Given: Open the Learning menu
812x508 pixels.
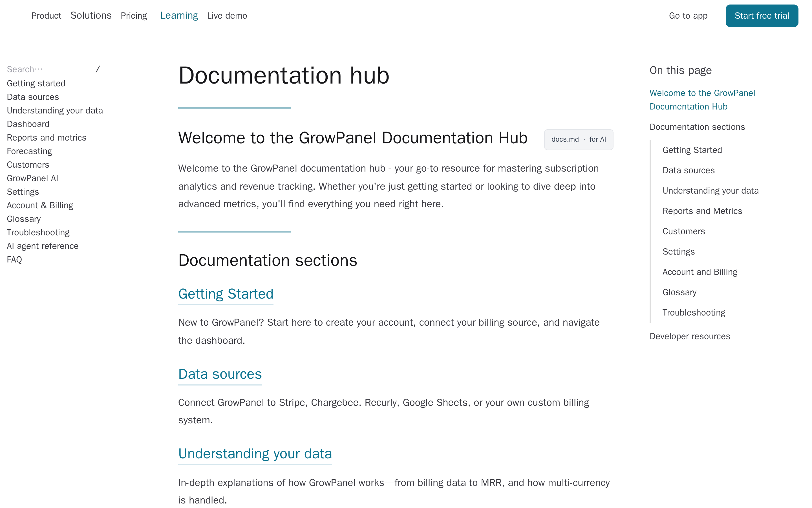Looking at the screenshot, I should tap(179, 16).
